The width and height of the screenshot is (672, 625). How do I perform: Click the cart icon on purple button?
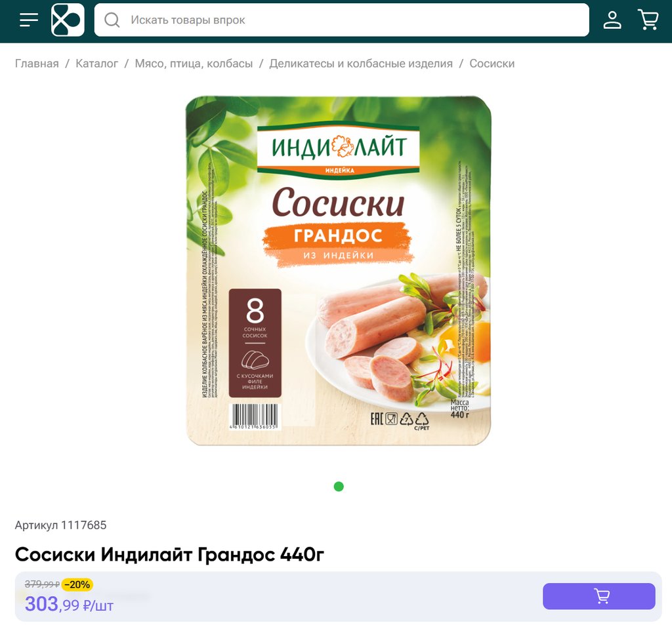tap(601, 596)
